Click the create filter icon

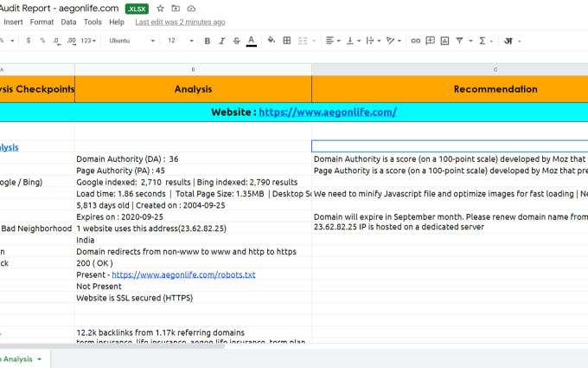pos(459,41)
